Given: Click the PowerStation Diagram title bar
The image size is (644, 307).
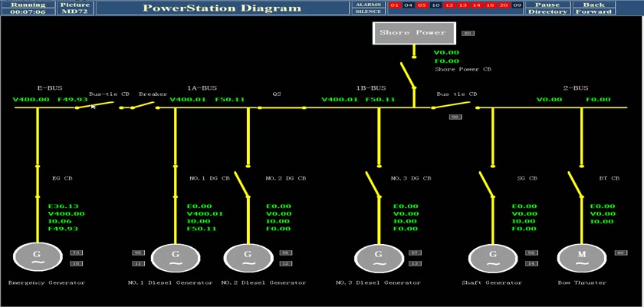Looking at the screenshot, I should pos(222,8).
